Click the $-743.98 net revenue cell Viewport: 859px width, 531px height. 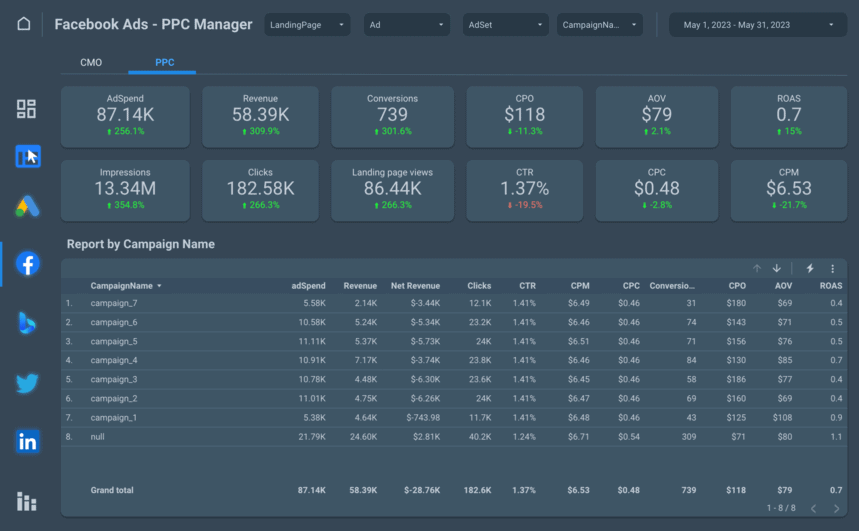(423, 418)
